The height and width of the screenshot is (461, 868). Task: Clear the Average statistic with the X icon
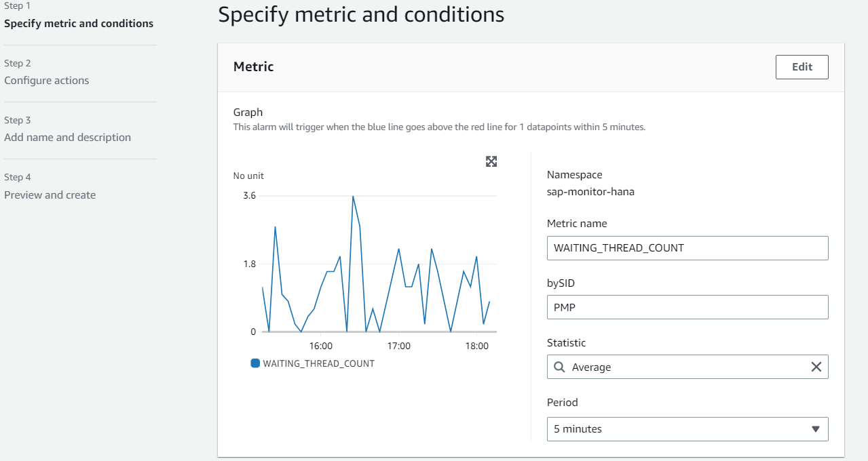click(x=816, y=367)
